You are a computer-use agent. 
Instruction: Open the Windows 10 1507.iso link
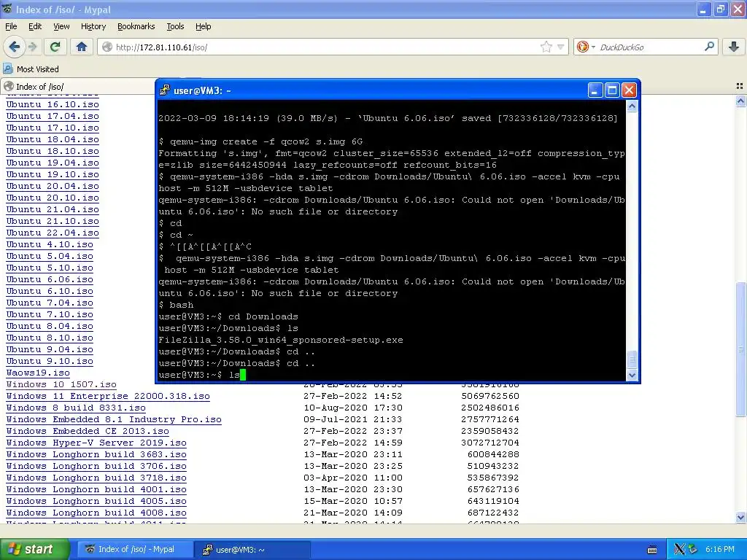click(x=61, y=384)
